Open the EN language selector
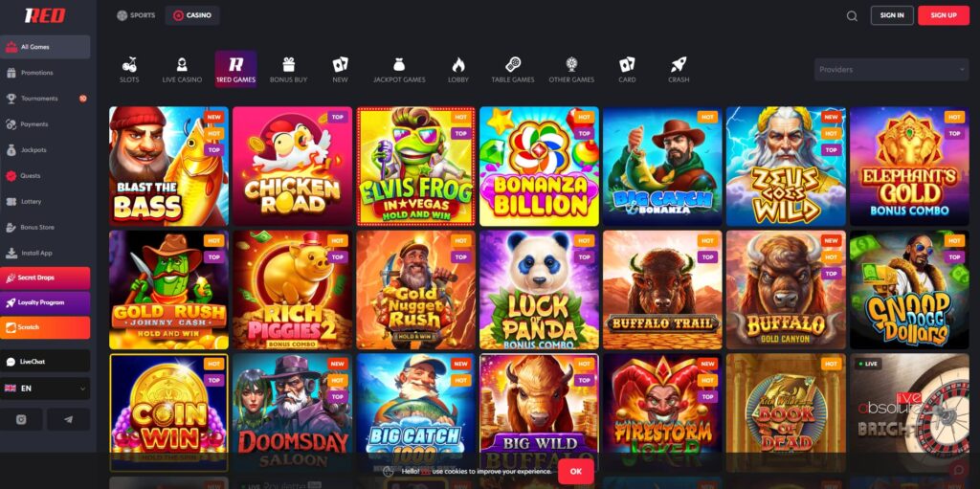The height and width of the screenshot is (489, 980). [45, 389]
